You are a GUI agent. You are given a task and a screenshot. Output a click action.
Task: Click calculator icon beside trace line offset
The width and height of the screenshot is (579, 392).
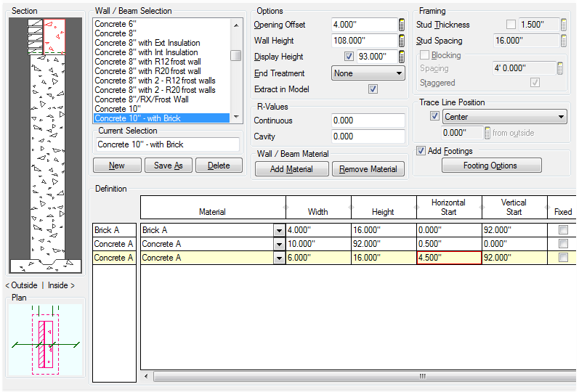487,133
